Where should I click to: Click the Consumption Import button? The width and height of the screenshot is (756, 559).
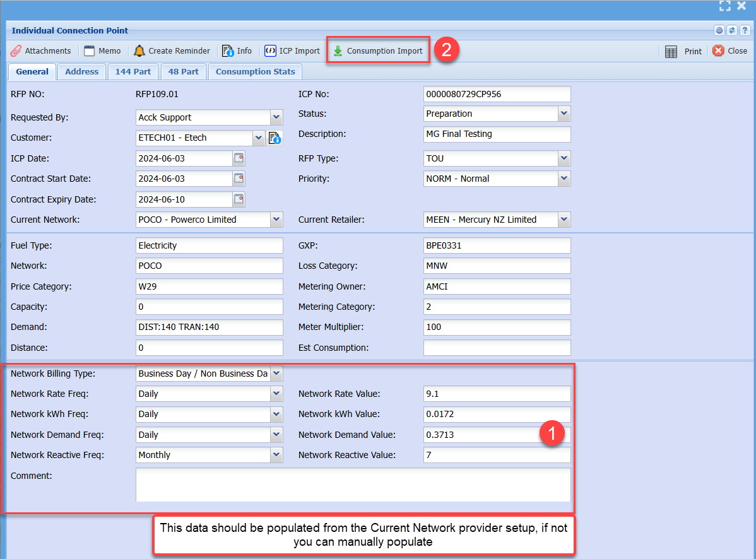(378, 51)
